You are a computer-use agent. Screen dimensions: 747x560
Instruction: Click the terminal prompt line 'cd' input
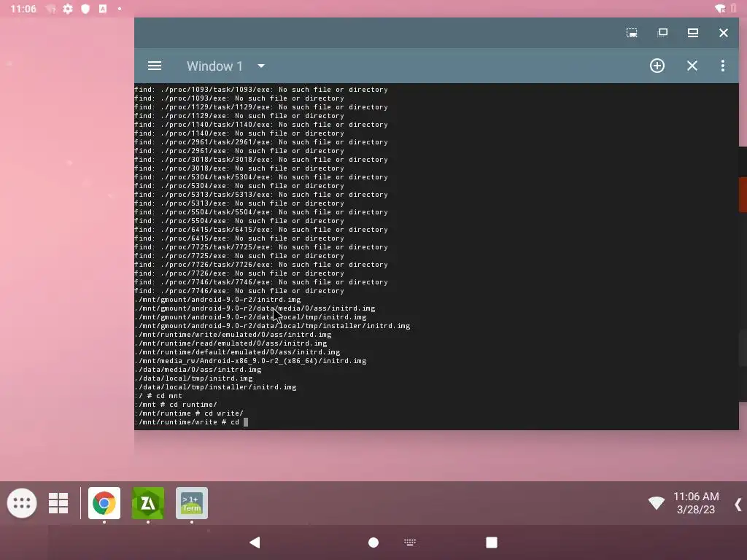(192, 422)
